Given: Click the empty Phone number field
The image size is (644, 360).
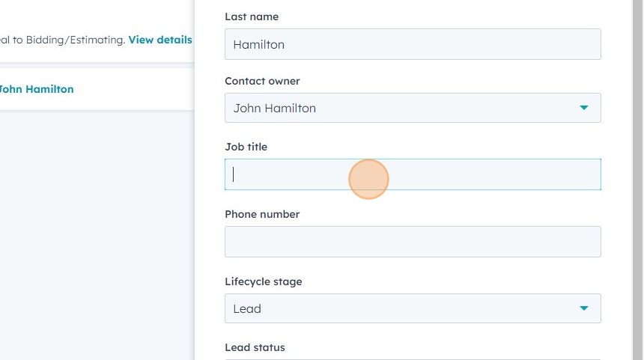Looking at the screenshot, I should click(x=412, y=242).
